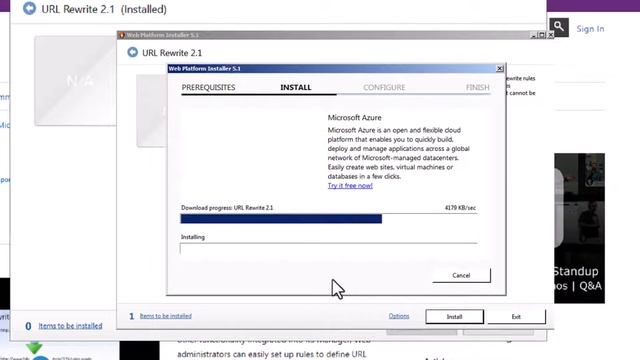Image resolution: width=640 pixels, height=360 pixels.
Task: Select the FINISH step tab
Action: coord(478,87)
